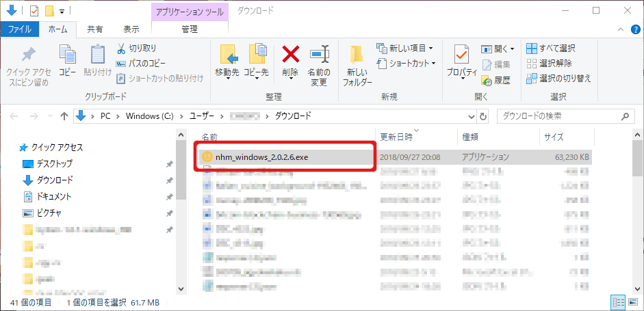The width and height of the screenshot is (644, 311).
Task: Switch to the View (表示) ribbon tab
Action: (x=131, y=29)
